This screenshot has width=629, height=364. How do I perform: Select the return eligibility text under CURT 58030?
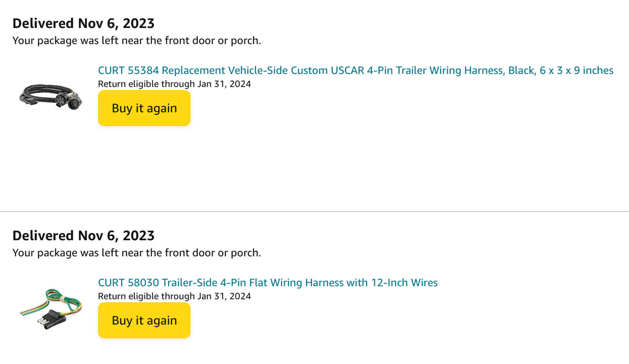(x=174, y=296)
